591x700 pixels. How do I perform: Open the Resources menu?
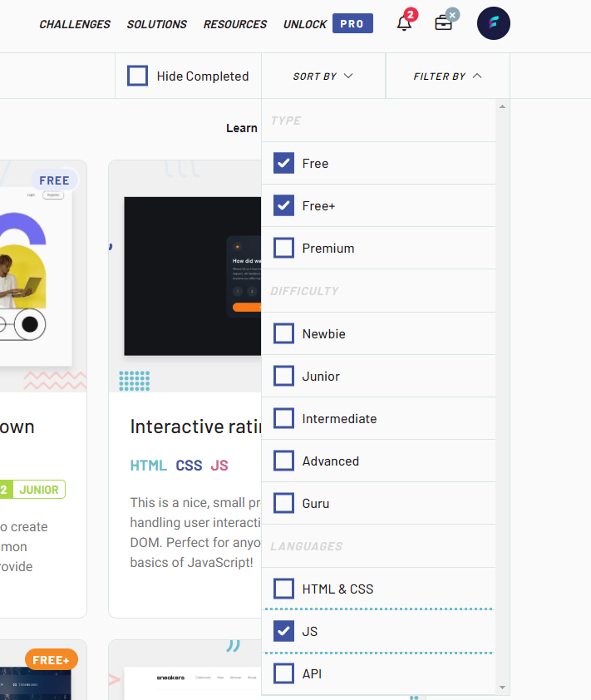tap(235, 24)
